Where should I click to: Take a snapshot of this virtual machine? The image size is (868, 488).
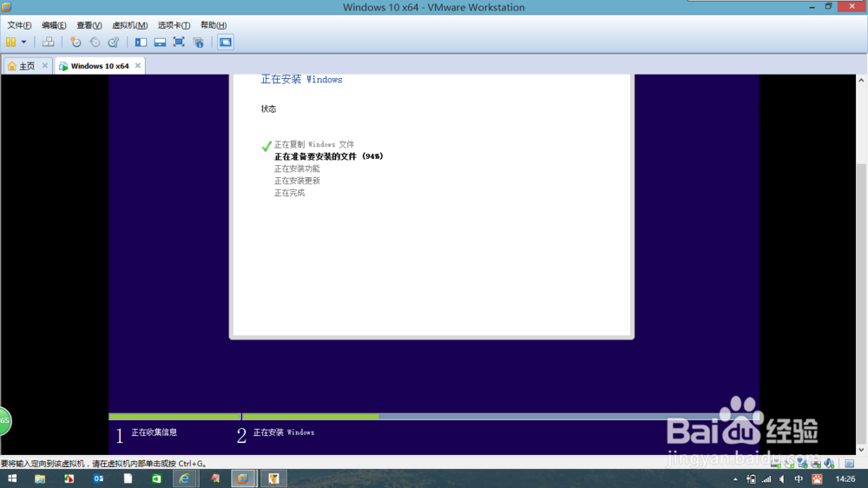click(76, 42)
